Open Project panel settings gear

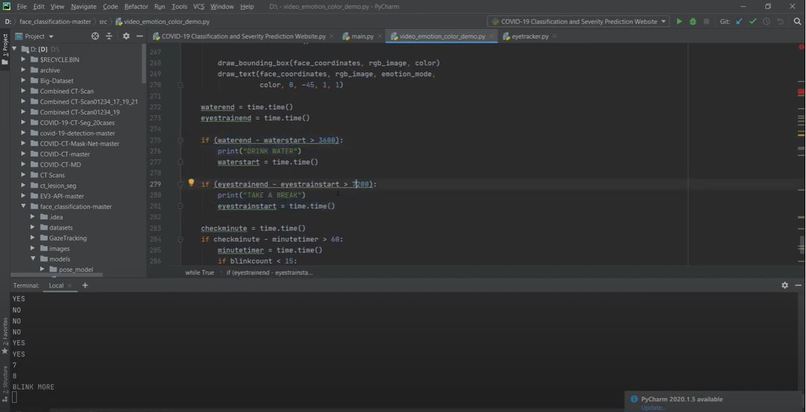126,36
